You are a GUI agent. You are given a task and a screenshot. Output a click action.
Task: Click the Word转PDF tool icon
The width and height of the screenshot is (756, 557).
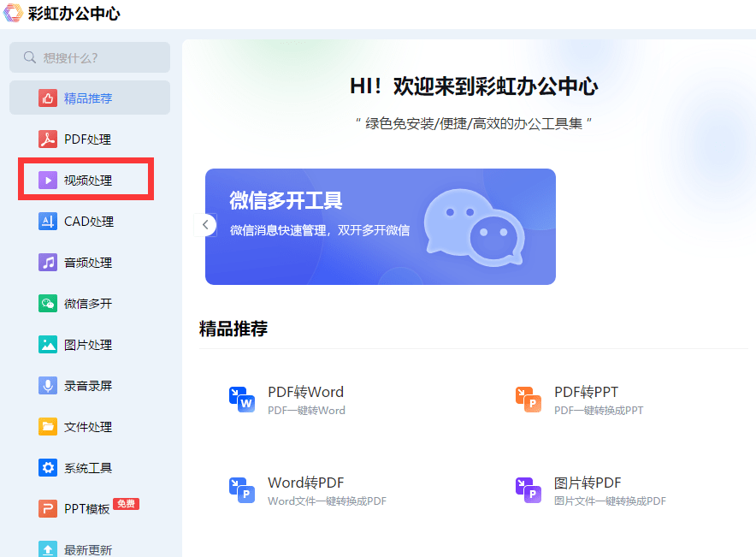242,490
